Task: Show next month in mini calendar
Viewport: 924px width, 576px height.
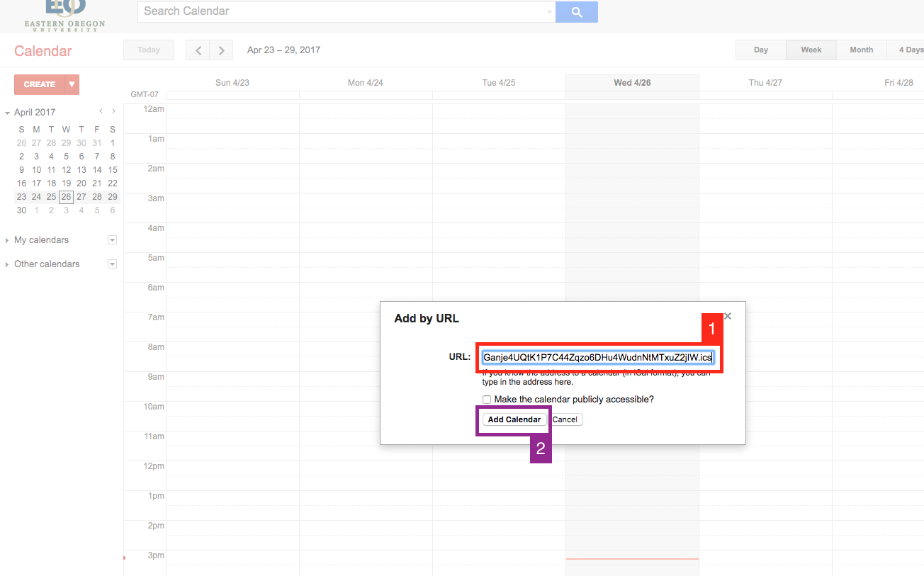Action: [x=113, y=111]
